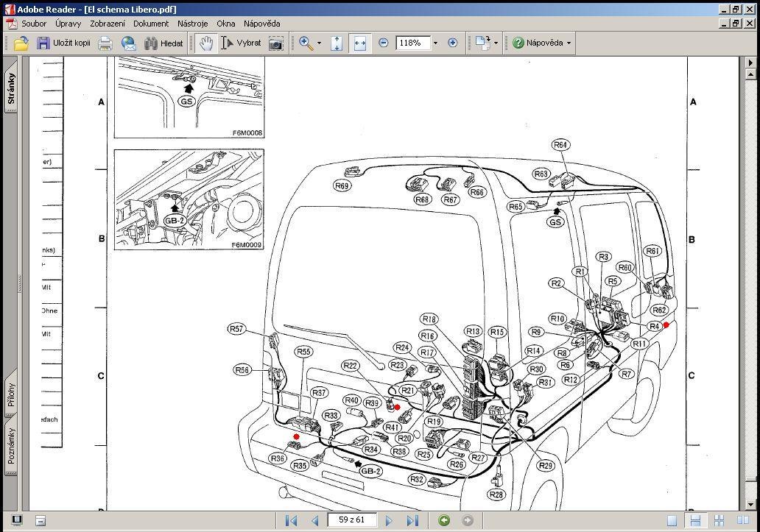Click the zoom-in magnifier tool
This screenshot has width=760, height=532.
(306, 43)
